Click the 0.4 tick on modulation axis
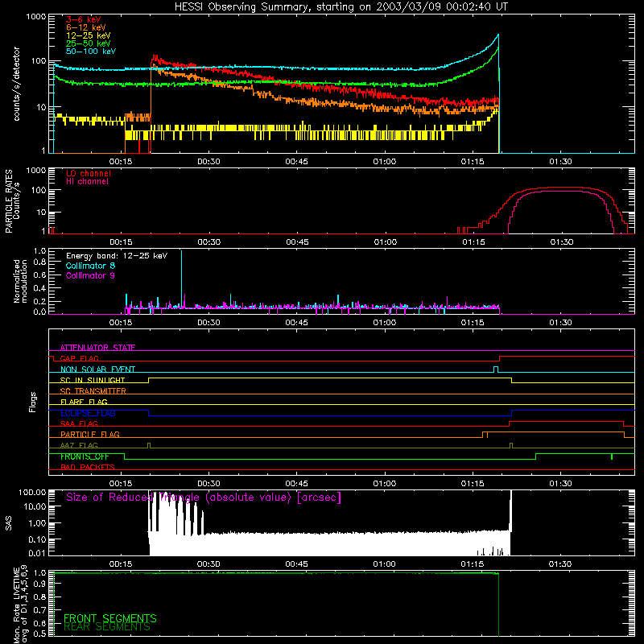Viewport: 644px width, 644px height. point(39,288)
